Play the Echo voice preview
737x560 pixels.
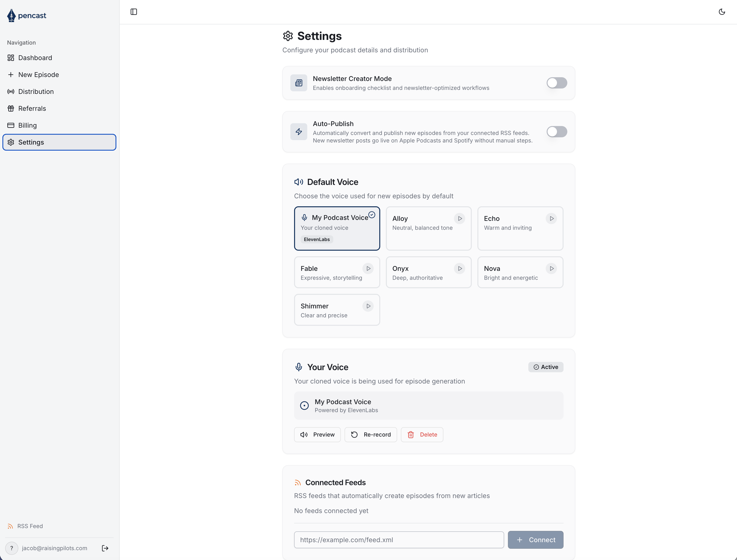[x=551, y=219]
